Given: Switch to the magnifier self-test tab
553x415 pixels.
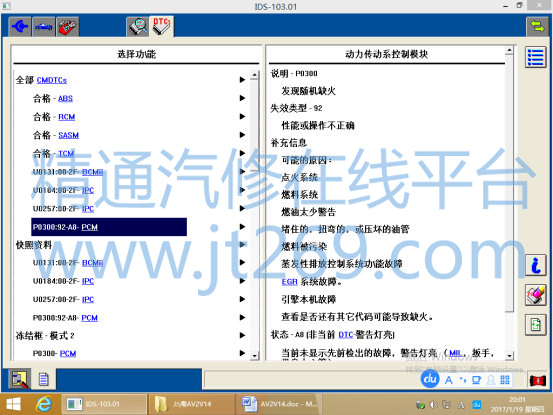Looking at the screenshot, I should tap(138, 26).
